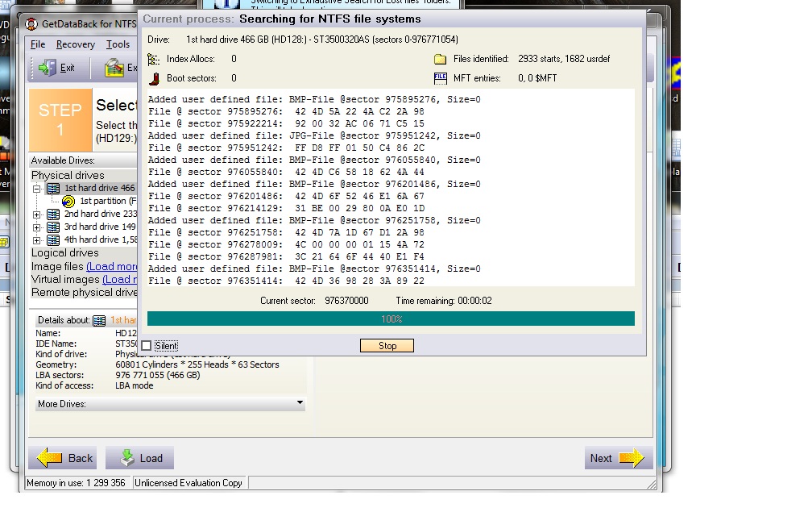The width and height of the screenshot is (812, 508).
Task: Click the window resize grip in status bar
Action: point(652,484)
